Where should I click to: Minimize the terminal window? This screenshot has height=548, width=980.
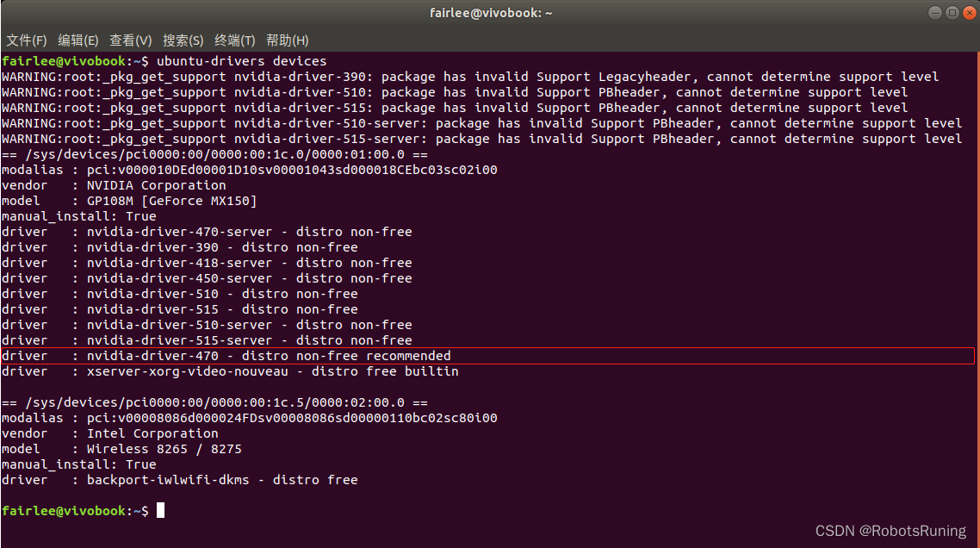[x=936, y=13]
